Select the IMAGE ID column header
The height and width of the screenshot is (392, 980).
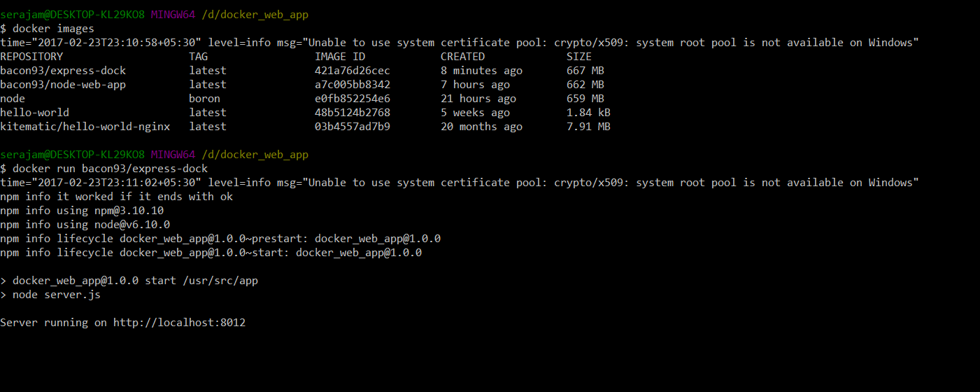point(340,57)
